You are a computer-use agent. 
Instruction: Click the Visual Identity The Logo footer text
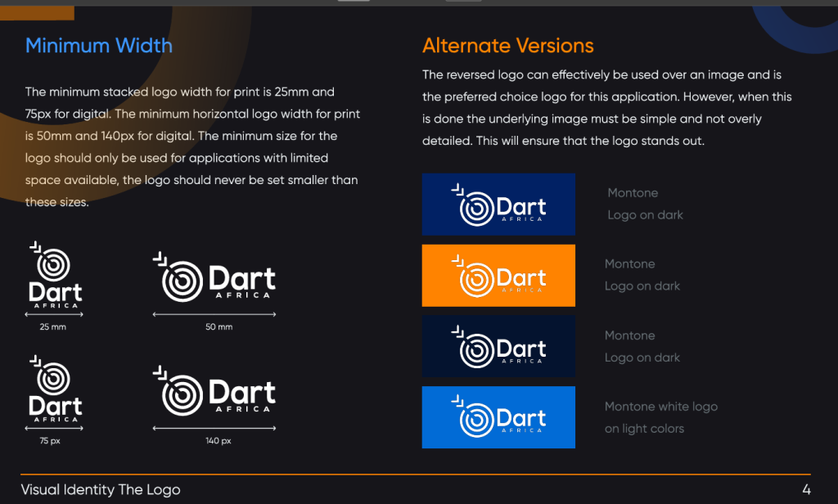click(x=101, y=489)
